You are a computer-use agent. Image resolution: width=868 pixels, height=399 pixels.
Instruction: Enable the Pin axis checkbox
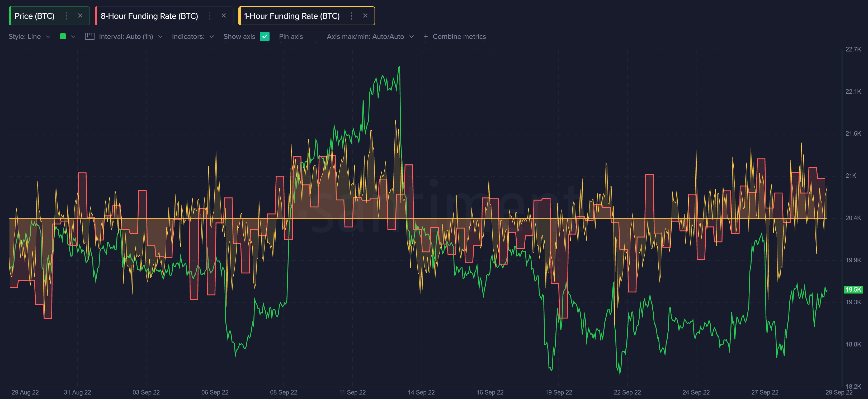click(312, 36)
